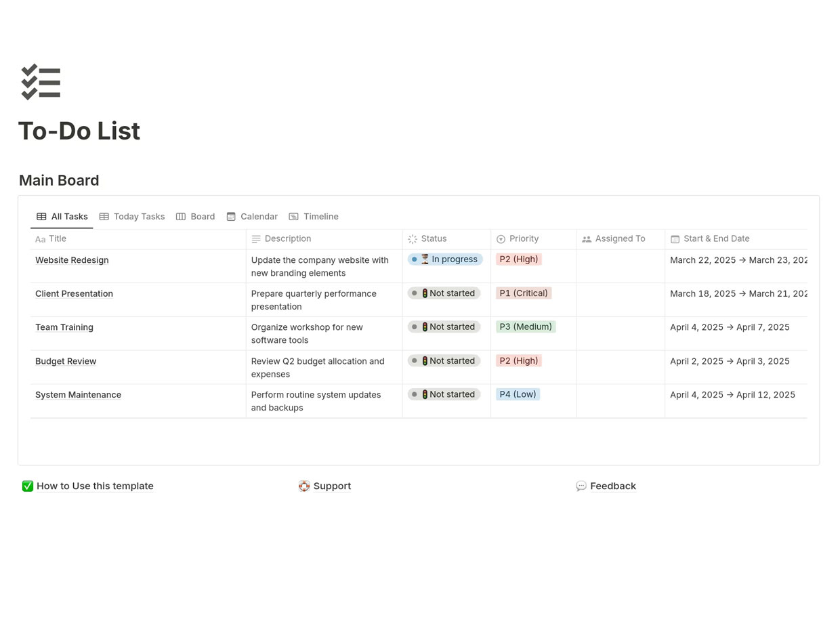
Task: Click the Status column property icon
Action: click(x=412, y=238)
